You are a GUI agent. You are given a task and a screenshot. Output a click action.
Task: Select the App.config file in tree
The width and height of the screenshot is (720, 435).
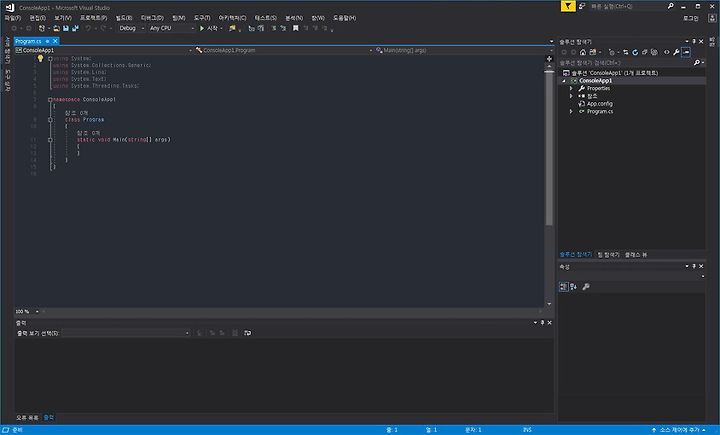[x=599, y=104]
